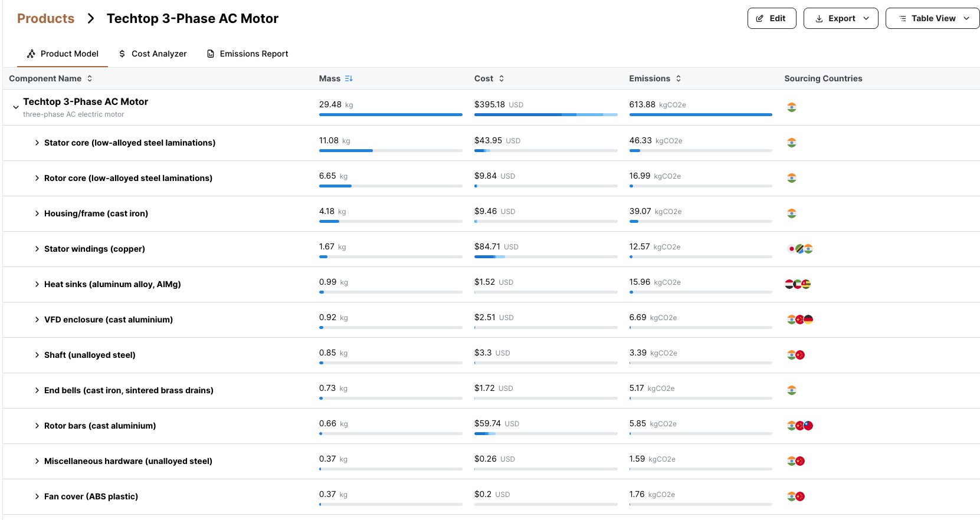Collapse the Techtop 3-Phase AC Motor row
Screen dimensions: 980x520
(16, 107)
